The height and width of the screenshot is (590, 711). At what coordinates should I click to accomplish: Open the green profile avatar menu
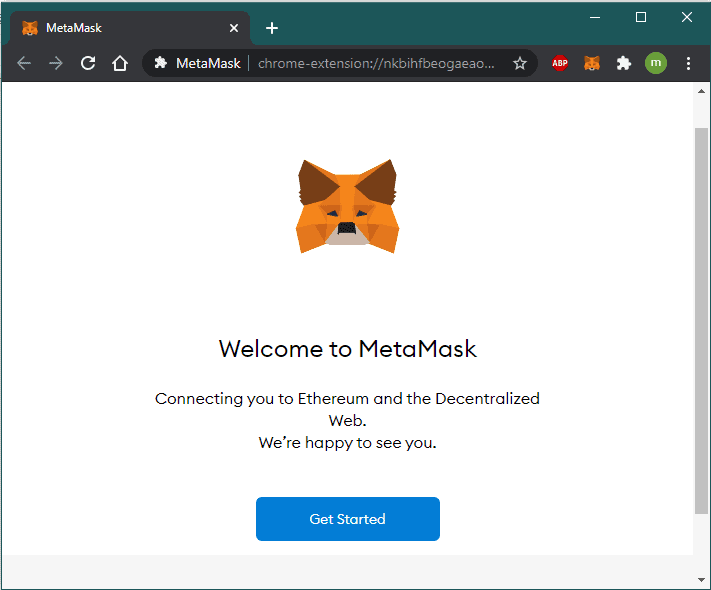click(656, 63)
